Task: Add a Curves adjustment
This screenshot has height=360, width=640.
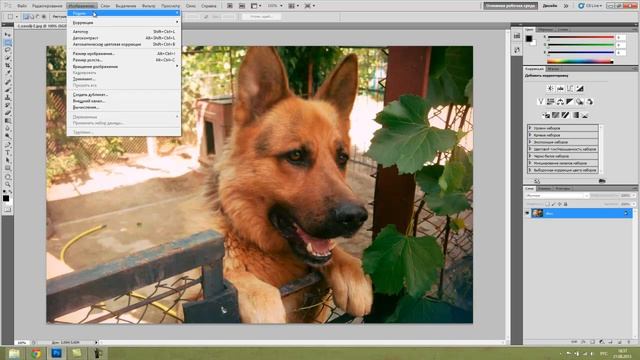Action: (570, 88)
